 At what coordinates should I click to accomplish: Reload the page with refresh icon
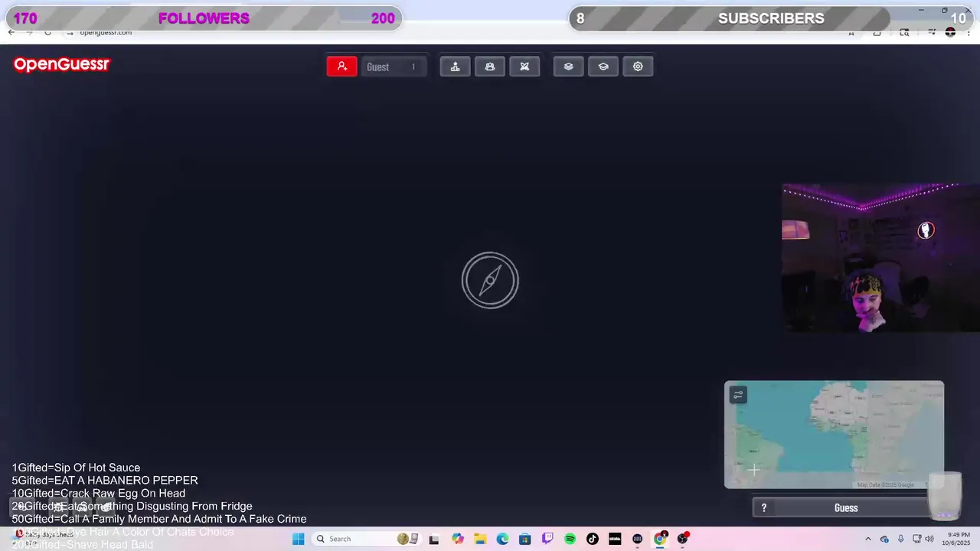point(47,32)
